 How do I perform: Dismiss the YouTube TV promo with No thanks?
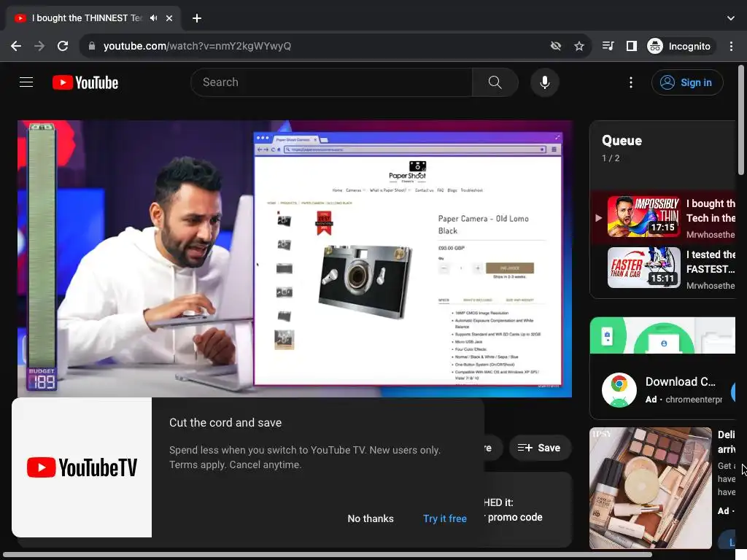pos(370,518)
